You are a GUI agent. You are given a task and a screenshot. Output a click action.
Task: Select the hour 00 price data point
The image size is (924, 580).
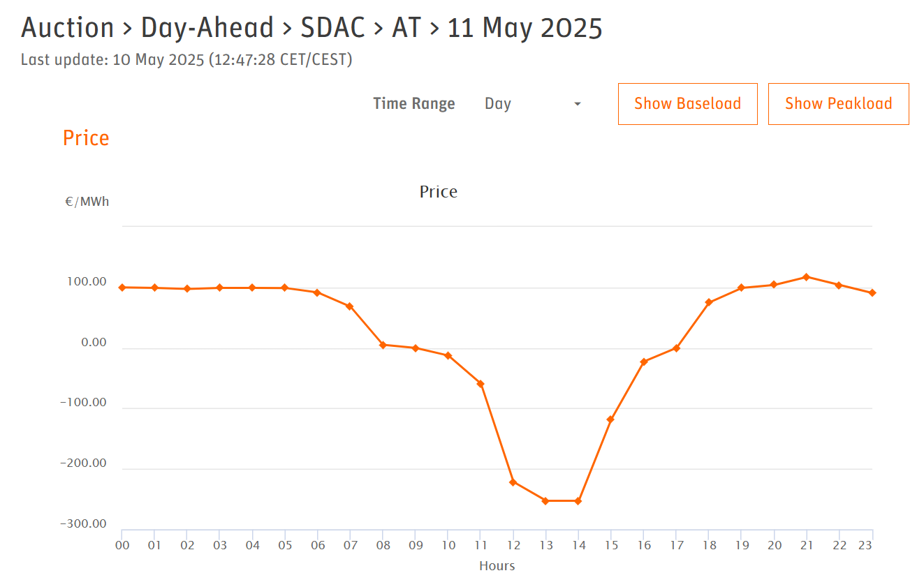(x=122, y=288)
